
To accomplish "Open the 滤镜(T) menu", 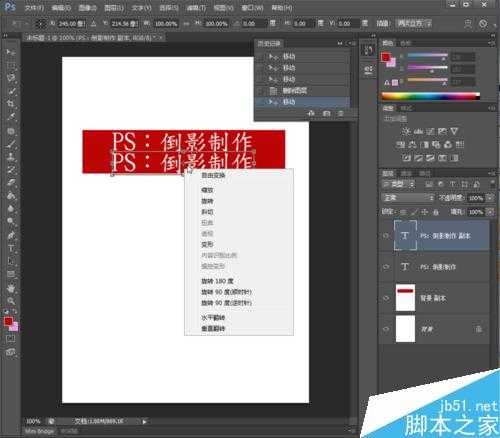I will click(x=196, y=7).
